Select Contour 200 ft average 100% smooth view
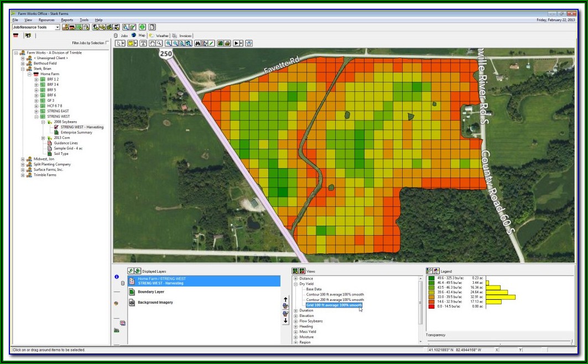588x364 pixels. [335, 300]
